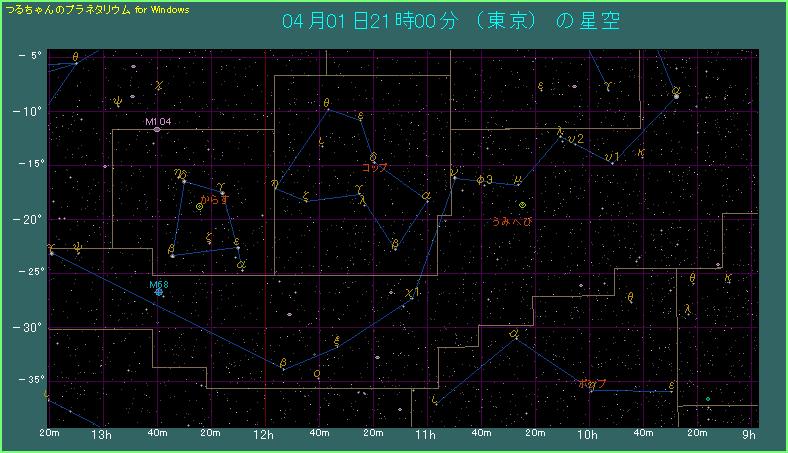Click the 13h label on bottom axis
The image size is (788, 453).
pos(100,435)
